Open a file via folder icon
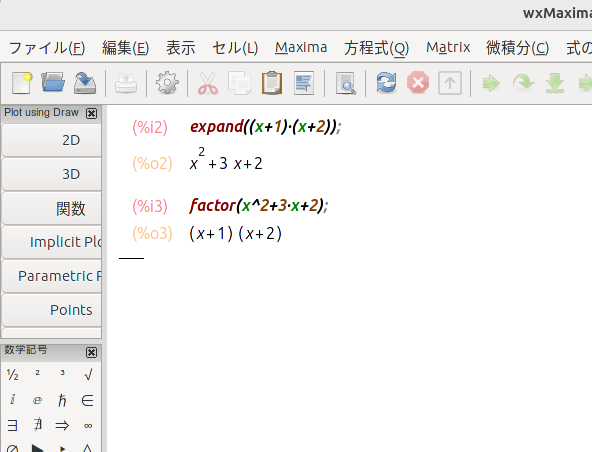Screen dimensions: 592x452 [53, 83]
